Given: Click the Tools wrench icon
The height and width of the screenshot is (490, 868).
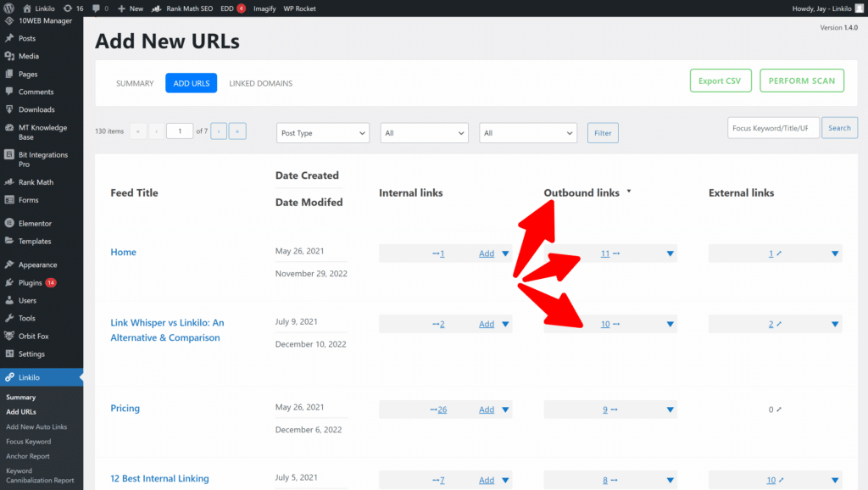Looking at the screenshot, I should pyautogui.click(x=9, y=318).
